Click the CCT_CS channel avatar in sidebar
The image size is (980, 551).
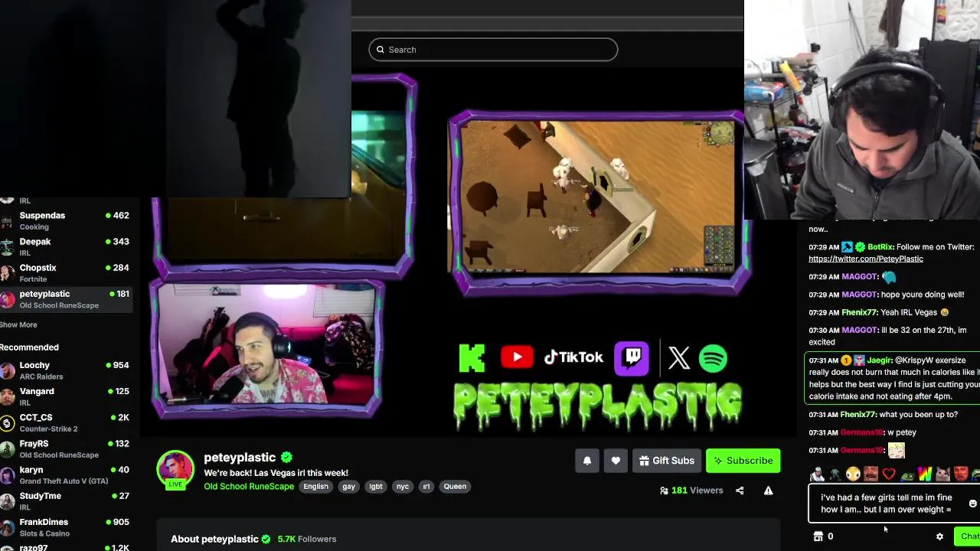[x=7, y=423]
